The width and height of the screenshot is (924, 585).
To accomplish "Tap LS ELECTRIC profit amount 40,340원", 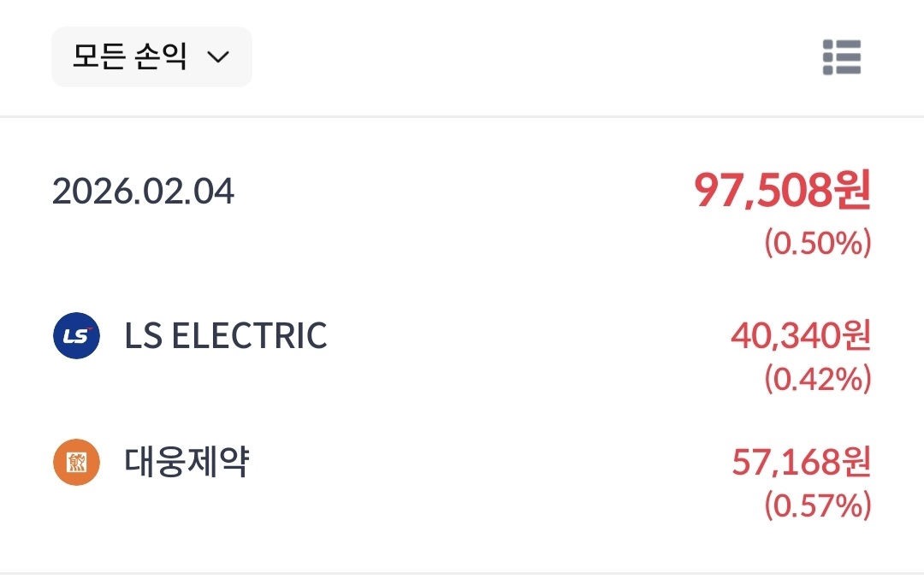I will tap(800, 336).
